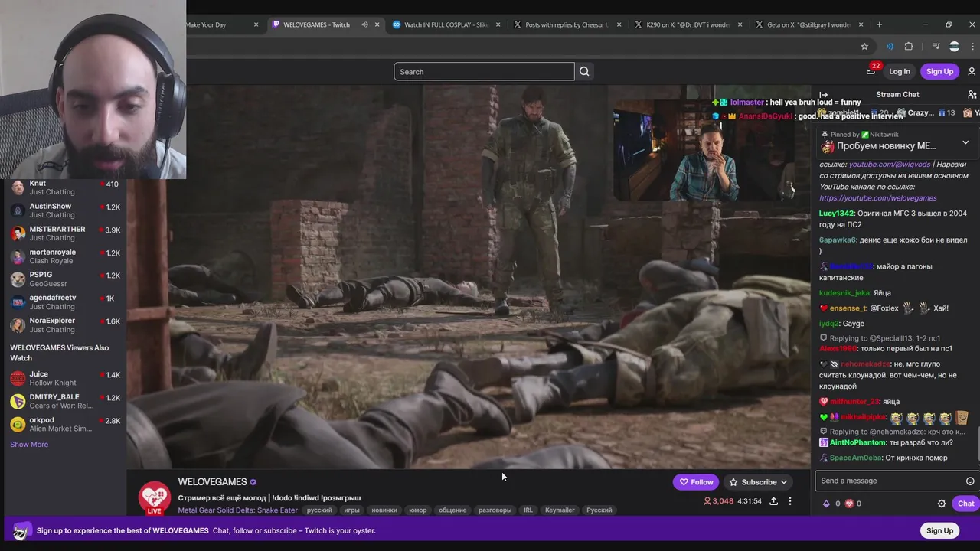Switch to Posts with replies by Cheesur tab
Screen dimensions: 980x551
567,24
